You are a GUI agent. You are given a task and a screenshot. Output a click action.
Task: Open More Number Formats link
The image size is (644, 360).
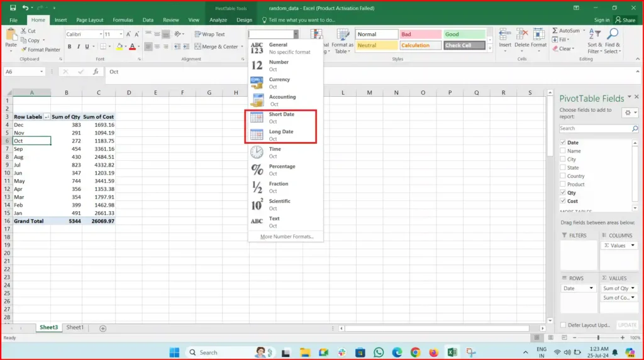[287, 237]
